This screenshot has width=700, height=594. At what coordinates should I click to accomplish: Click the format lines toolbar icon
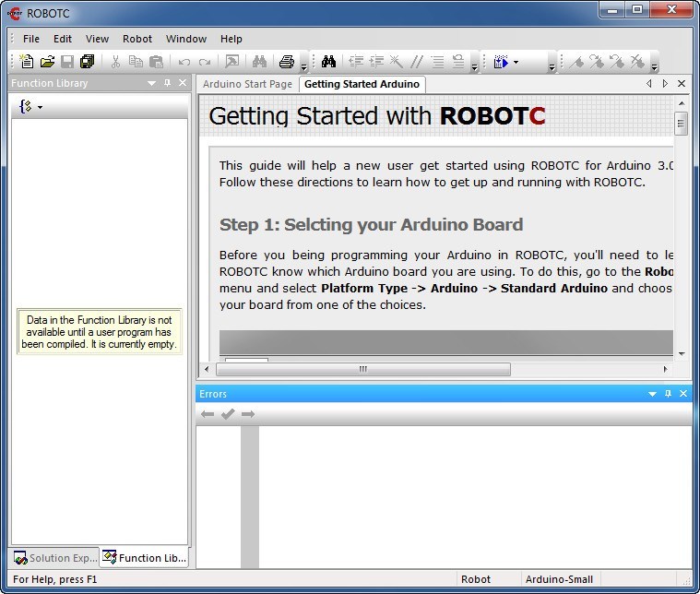point(437,62)
